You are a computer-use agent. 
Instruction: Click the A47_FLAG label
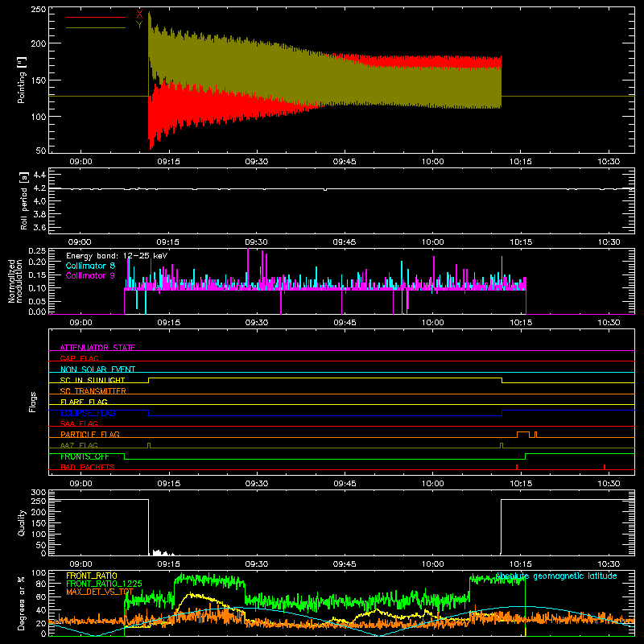click(x=79, y=445)
